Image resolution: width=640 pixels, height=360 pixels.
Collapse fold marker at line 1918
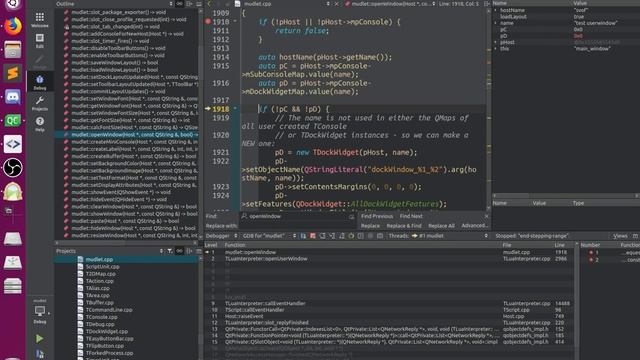click(x=235, y=109)
